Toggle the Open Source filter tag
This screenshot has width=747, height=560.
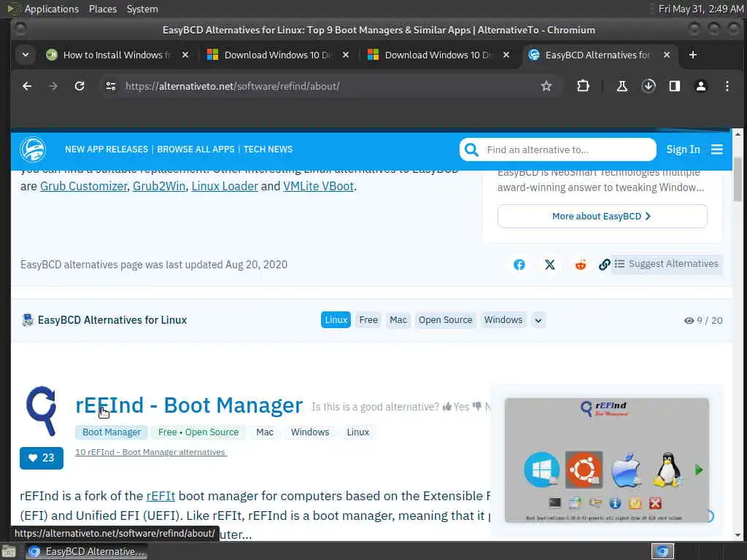(446, 320)
